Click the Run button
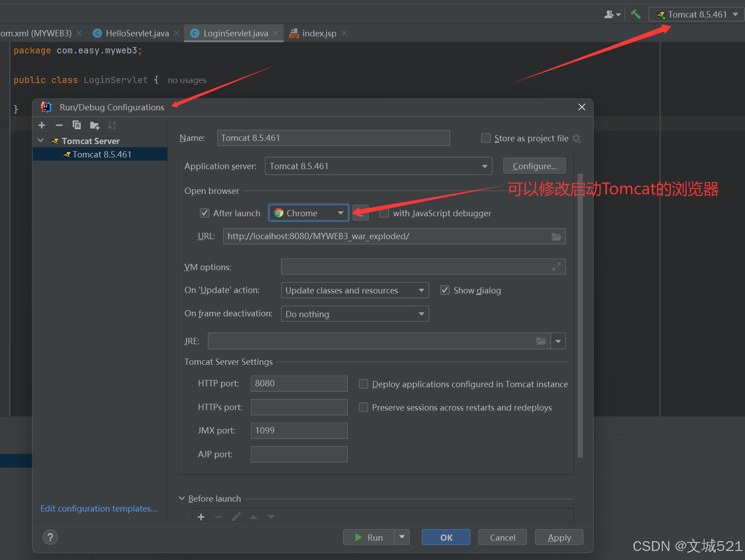 [369, 537]
